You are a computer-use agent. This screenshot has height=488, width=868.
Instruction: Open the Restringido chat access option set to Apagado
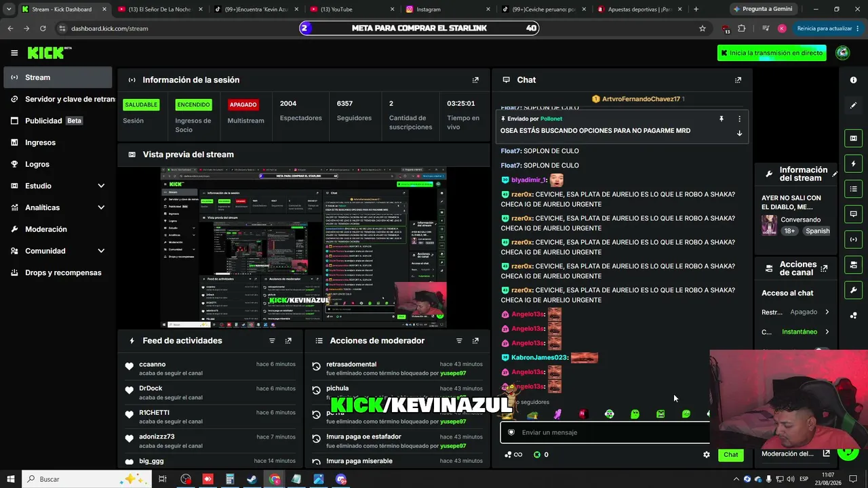click(x=795, y=312)
